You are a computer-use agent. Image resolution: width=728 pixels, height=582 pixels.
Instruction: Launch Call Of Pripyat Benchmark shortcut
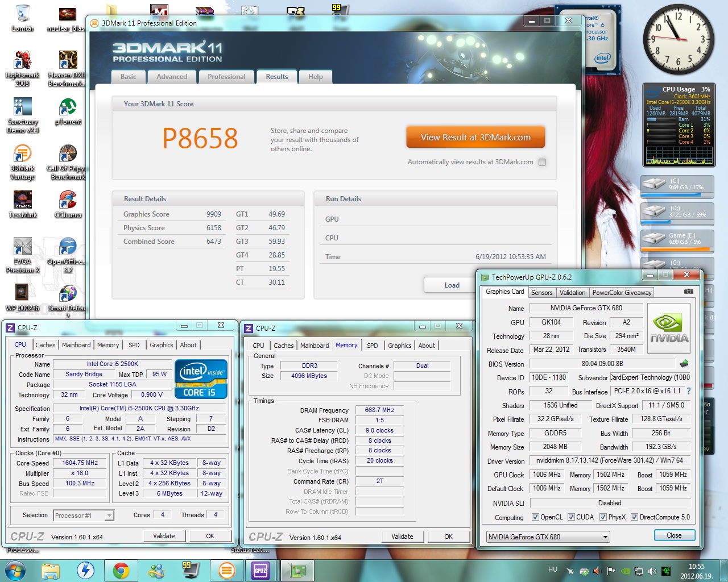point(68,162)
